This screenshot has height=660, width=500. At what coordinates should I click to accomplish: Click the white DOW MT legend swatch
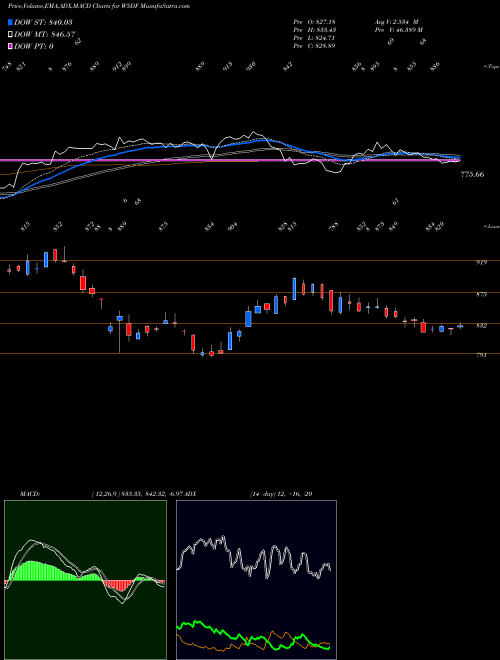pyautogui.click(x=11, y=34)
